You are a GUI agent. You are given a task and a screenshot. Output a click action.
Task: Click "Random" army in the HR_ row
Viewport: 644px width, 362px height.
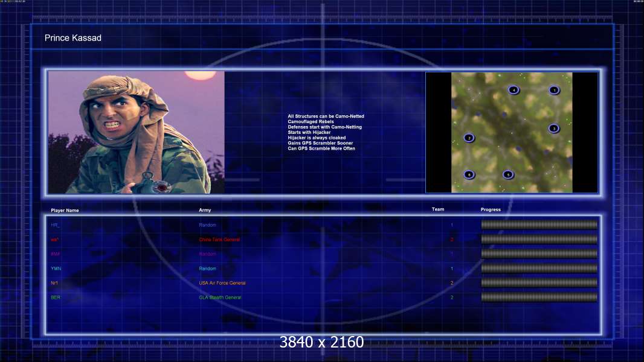(207, 224)
